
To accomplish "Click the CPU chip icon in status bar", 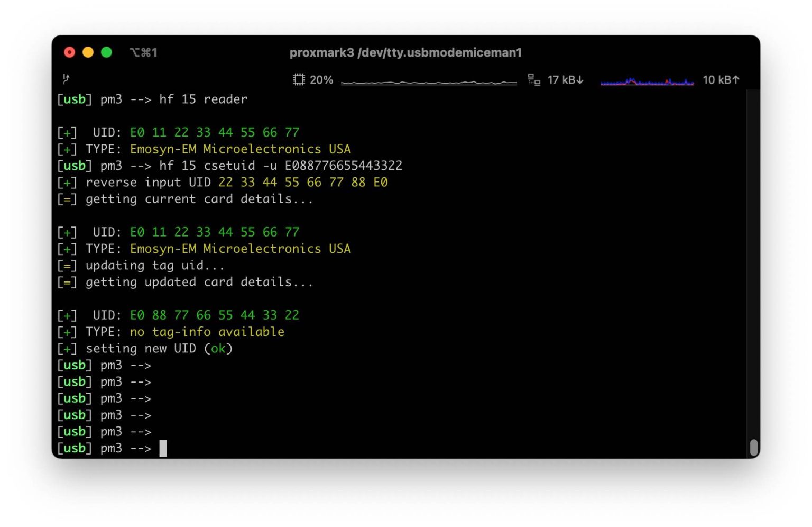I will coord(299,80).
